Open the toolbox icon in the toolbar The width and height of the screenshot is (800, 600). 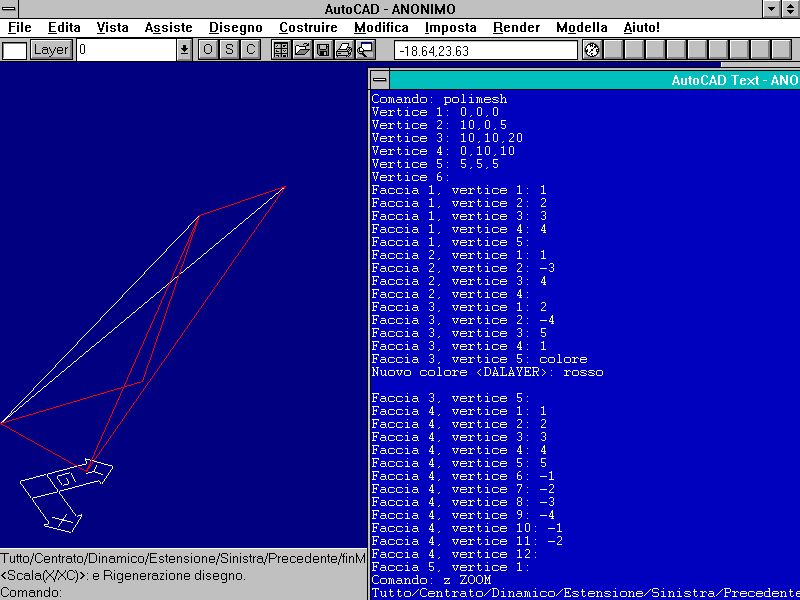click(x=281, y=49)
